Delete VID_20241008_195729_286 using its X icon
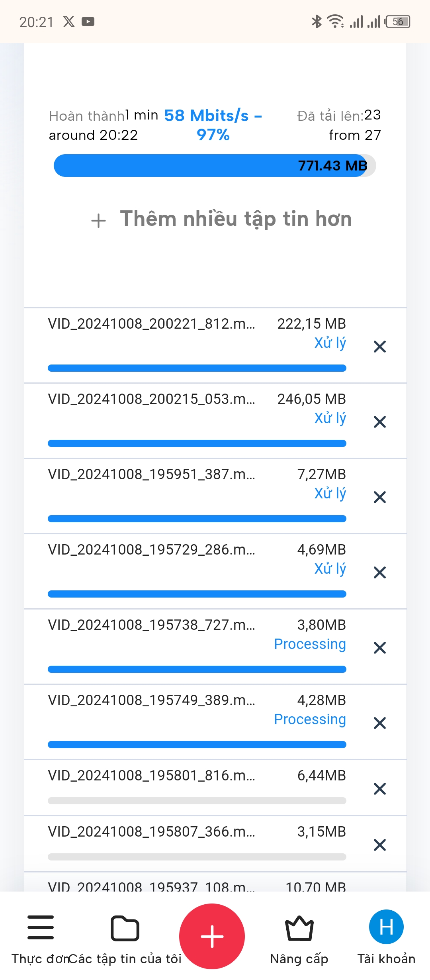430x980 pixels. tap(380, 572)
